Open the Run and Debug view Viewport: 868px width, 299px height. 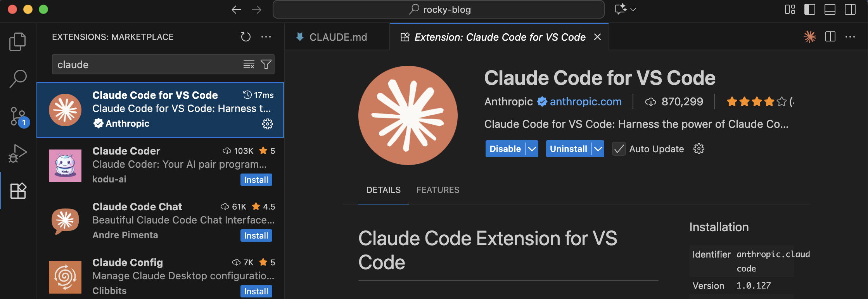tap(17, 153)
